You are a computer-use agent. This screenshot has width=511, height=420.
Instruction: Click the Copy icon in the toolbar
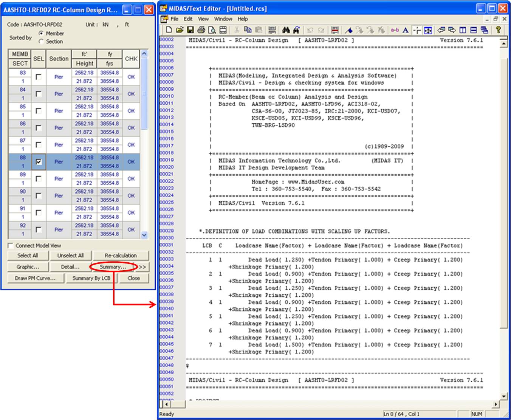[248, 30]
